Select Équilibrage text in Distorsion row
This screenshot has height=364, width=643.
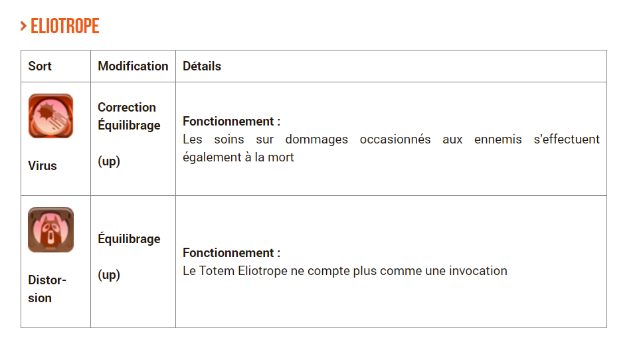(129, 239)
